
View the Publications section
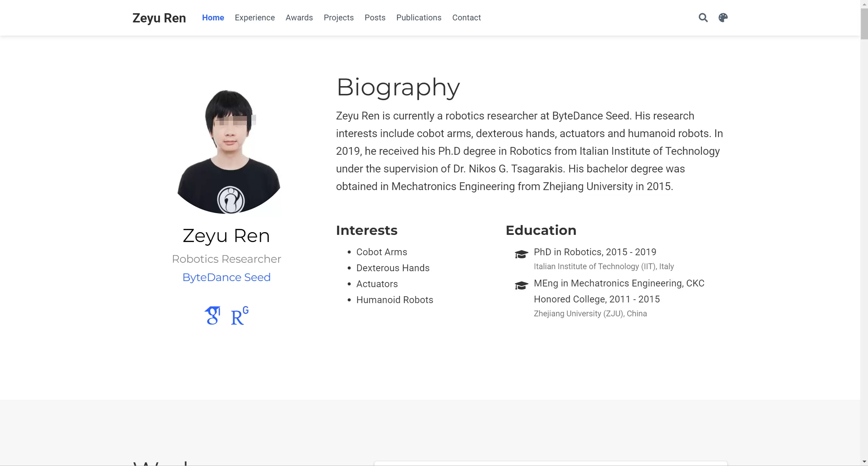(x=419, y=18)
